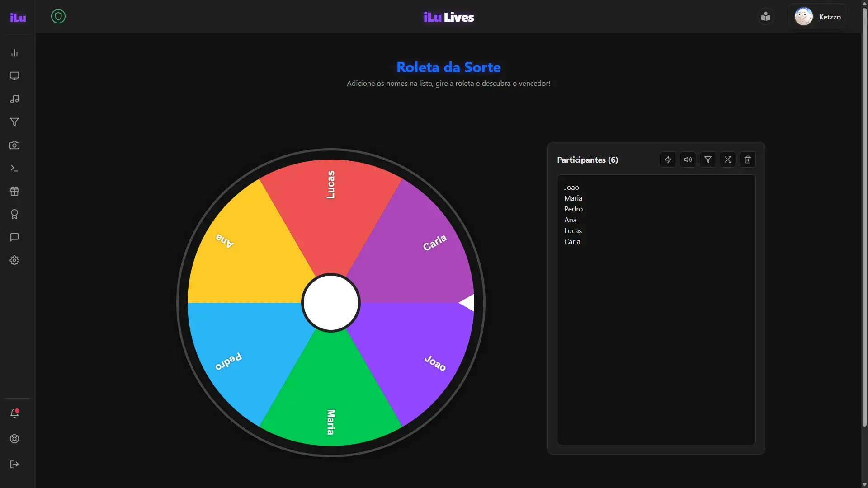Viewport: 868px width, 488px height.
Task: Click the Ketzzo avatar picture
Action: [804, 17]
